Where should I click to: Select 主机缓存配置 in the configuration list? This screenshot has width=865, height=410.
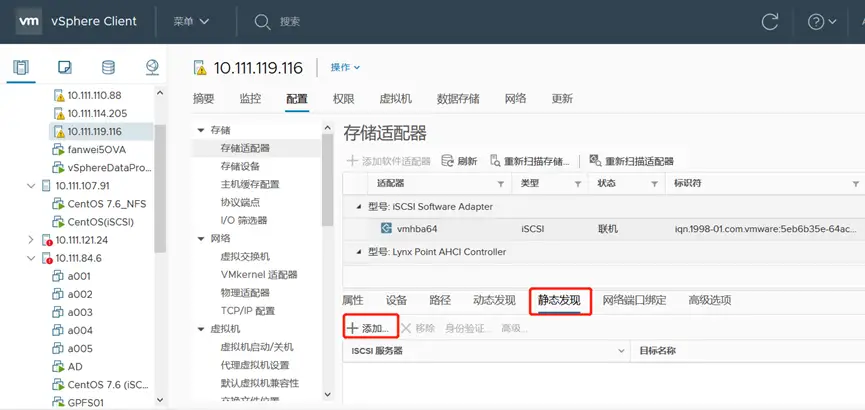pyautogui.click(x=250, y=184)
